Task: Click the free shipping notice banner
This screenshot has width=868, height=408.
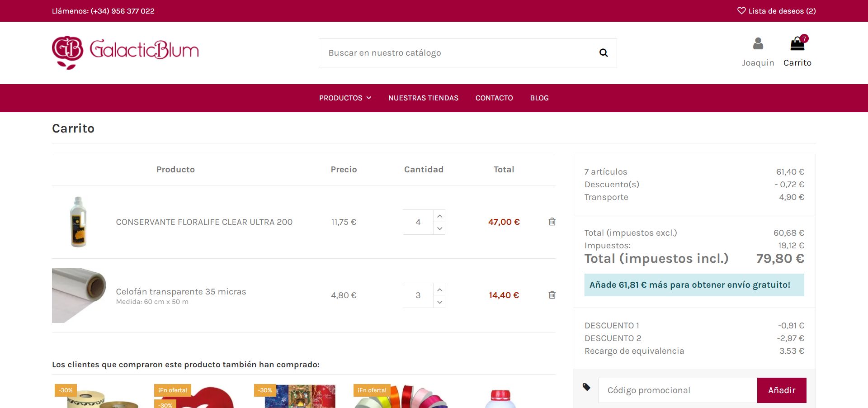Action: click(x=694, y=285)
